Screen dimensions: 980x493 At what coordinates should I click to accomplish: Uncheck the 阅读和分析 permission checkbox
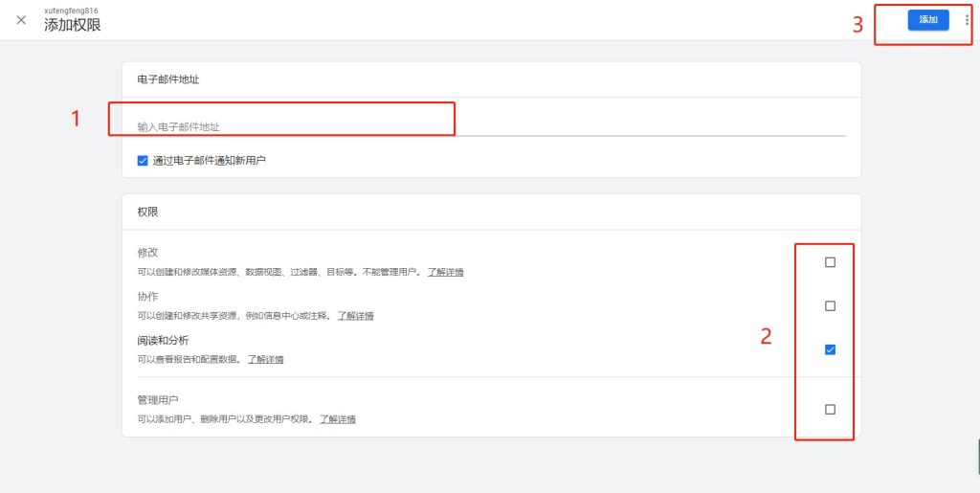(x=830, y=349)
